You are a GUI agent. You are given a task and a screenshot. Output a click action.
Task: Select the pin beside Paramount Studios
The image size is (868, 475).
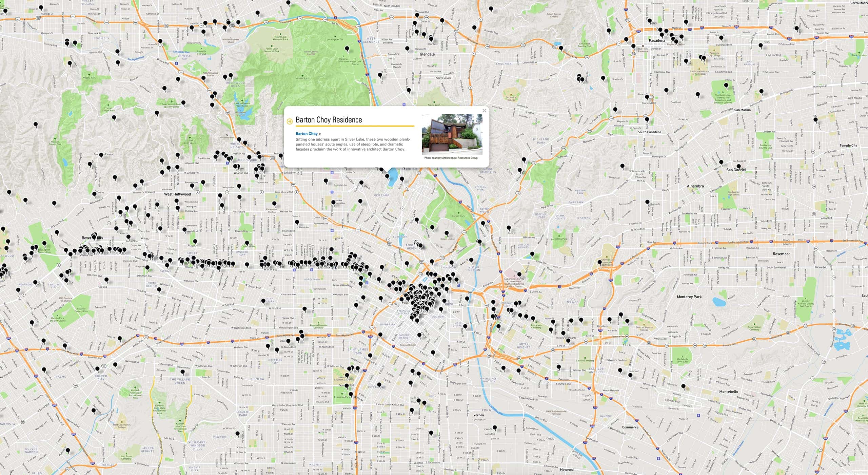click(x=274, y=204)
